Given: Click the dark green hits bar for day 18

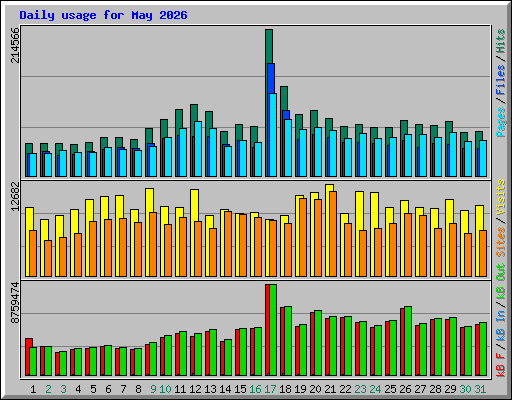Looking at the screenshot, I should coord(284,98).
